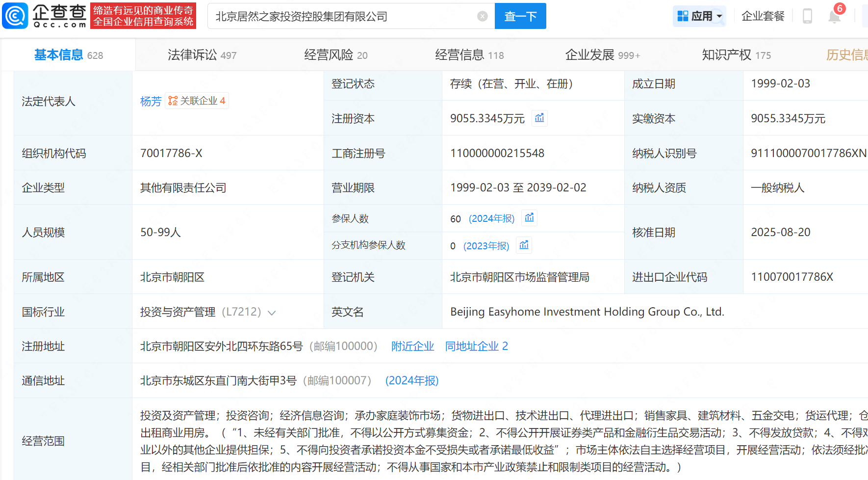Select taxpayer ID 91110000070017786XN
Image resolution: width=868 pixels, height=480 pixels.
pos(808,153)
